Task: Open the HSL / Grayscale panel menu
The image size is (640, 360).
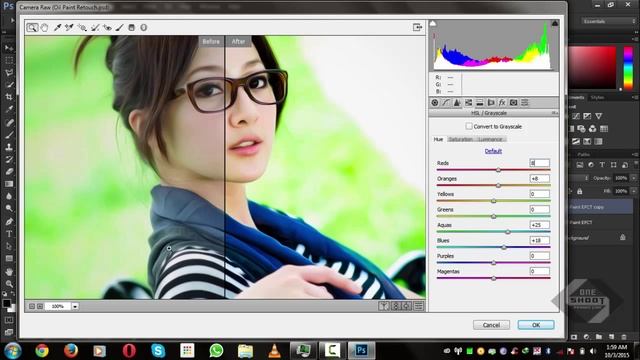Action: tap(555, 113)
